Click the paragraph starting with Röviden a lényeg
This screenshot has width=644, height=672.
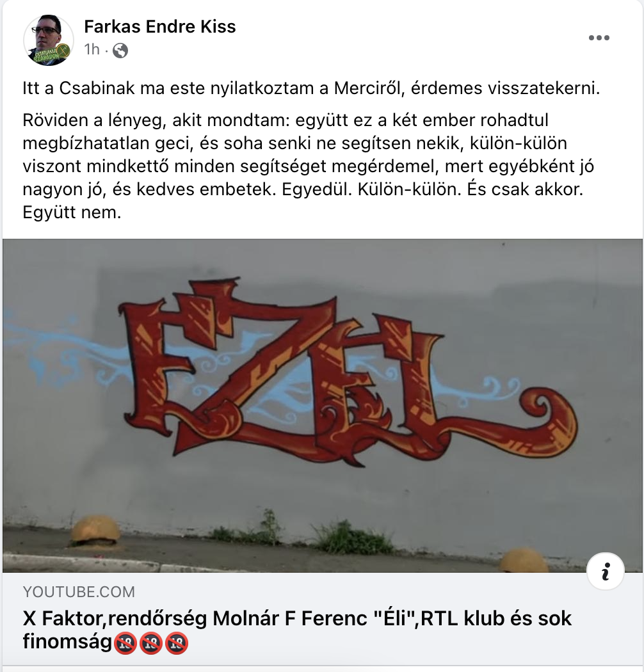[x=309, y=166]
